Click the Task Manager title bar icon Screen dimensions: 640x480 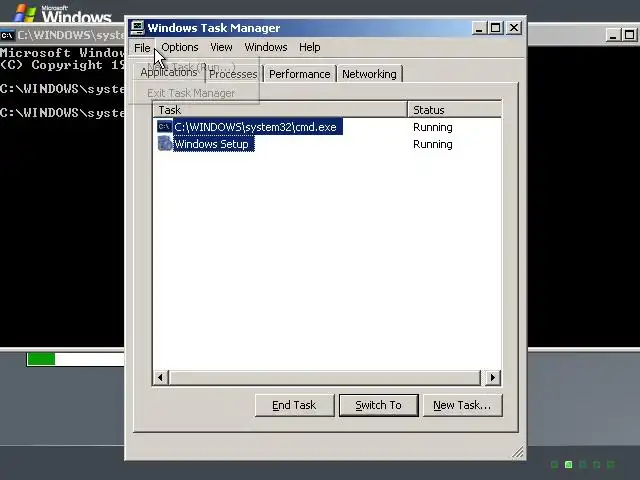tap(137, 28)
